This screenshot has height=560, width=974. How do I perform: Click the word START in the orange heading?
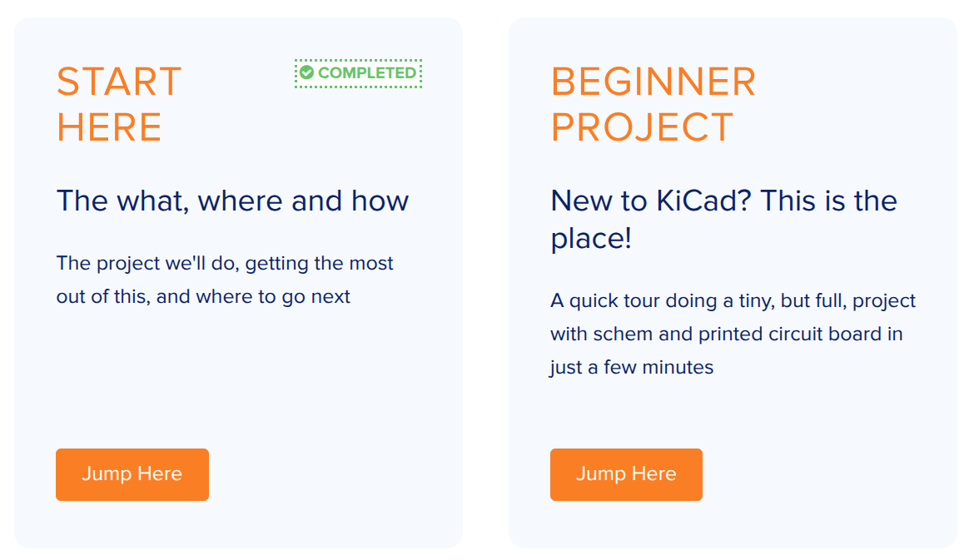pyautogui.click(x=119, y=82)
